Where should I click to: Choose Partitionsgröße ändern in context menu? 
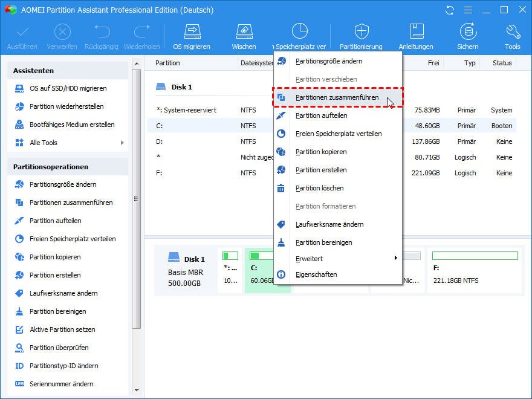point(338,61)
